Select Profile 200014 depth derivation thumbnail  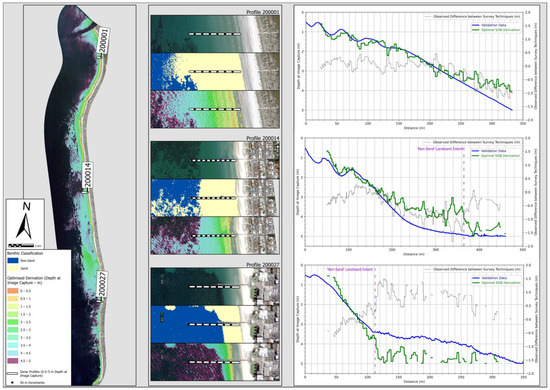click(x=215, y=235)
